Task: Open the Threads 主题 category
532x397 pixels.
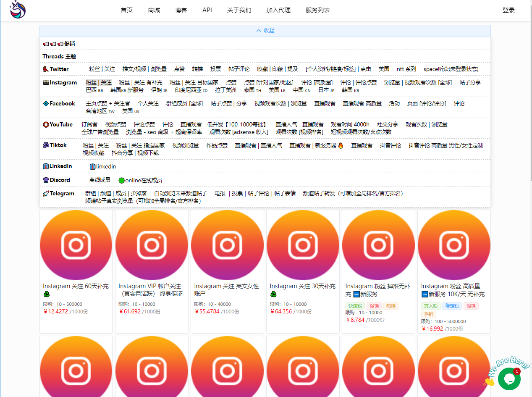Action: [59, 56]
